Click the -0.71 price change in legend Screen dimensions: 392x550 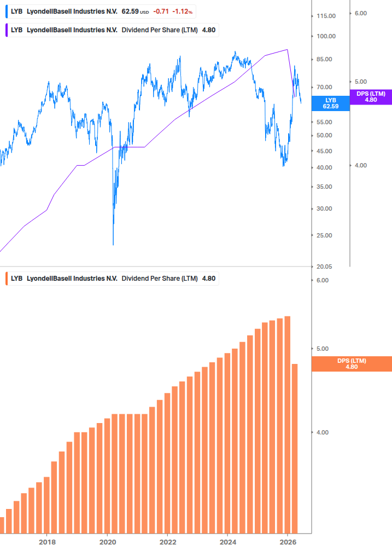click(161, 11)
